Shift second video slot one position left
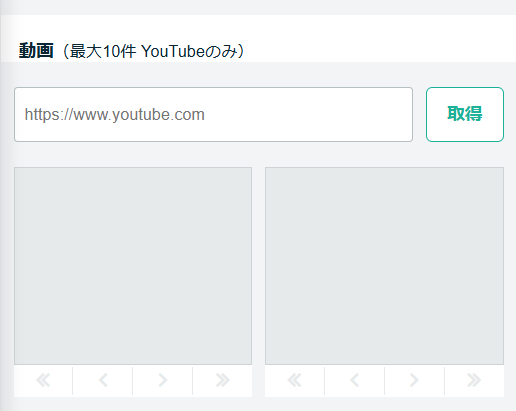Image resolution: width=516 pixels, height=411 pixels. [355, 380]
